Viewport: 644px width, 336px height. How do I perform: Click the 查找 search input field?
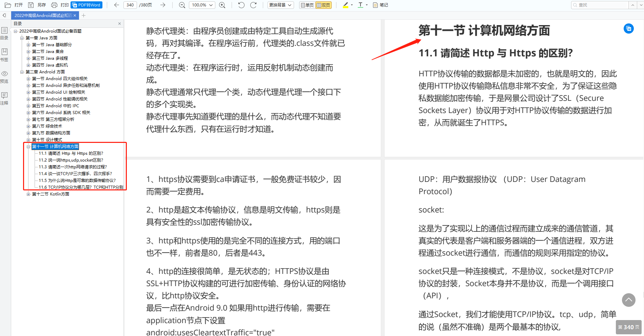(600, 5)
